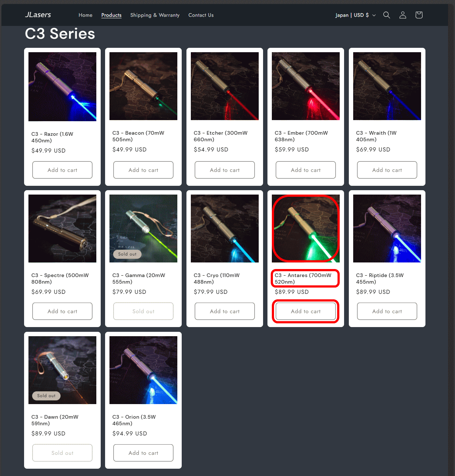The image size is (455, 476).
Task: Click Sold out badge on C3 - Gamma image
Action: [127, 254]
